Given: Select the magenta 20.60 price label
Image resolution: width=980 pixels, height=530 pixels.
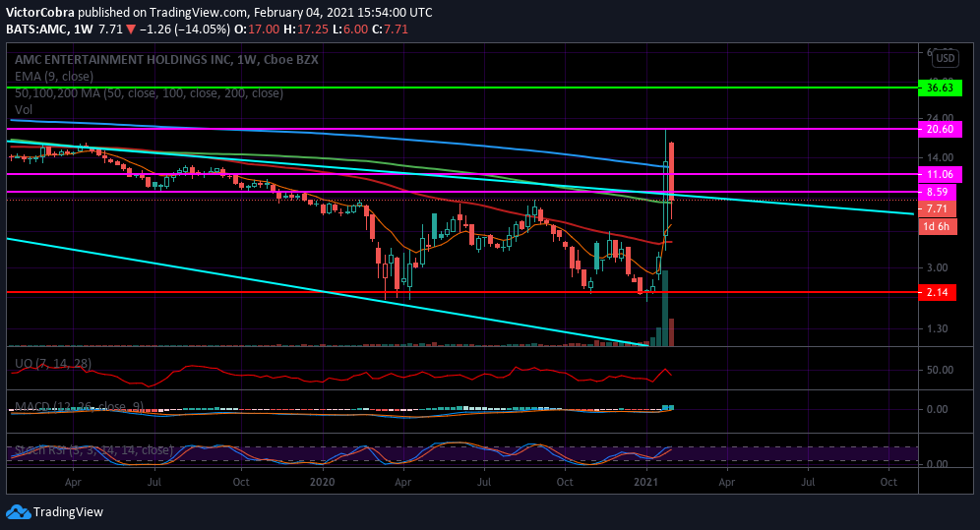Looking at the screenshot, I should pos(940,129).
